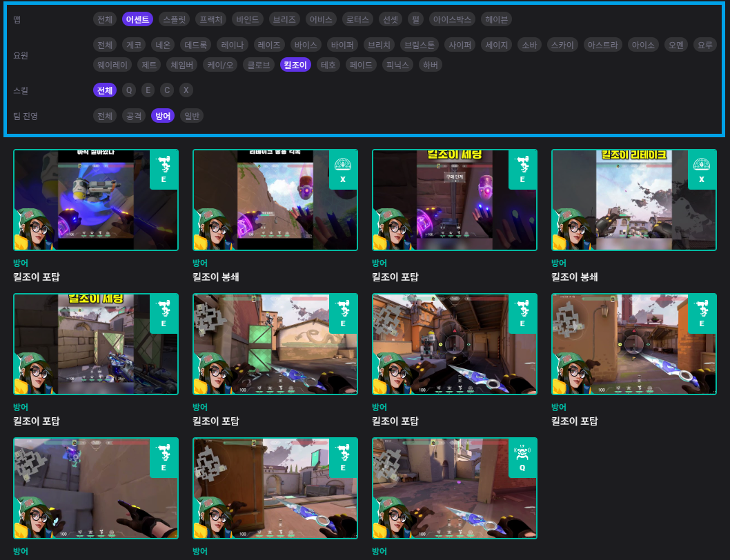Select agent 소바
Image resolution: width=730 pixels, height=560 pixels.
(529, 45)
